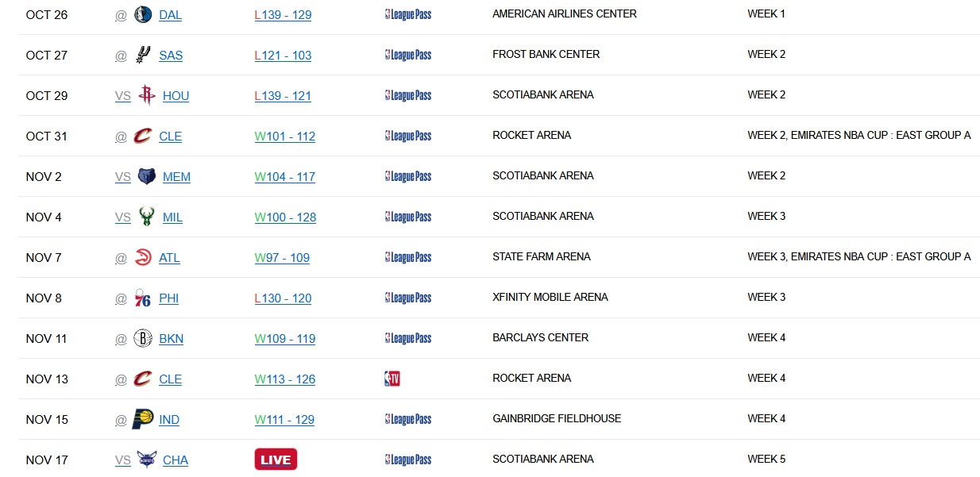Viewport: 980px width, 477px height.
Task: Open the W 111 - 129 Indiana result
Action: click(x=284, y=420)
